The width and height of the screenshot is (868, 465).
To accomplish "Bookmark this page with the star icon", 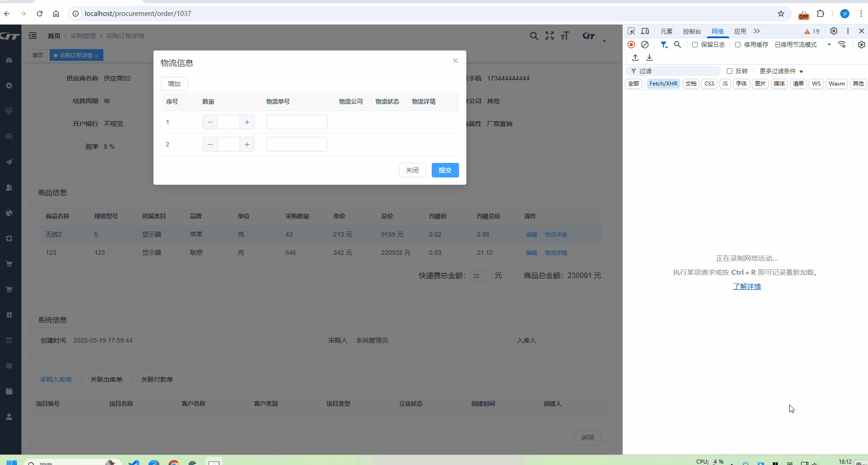I will (781, 14).
